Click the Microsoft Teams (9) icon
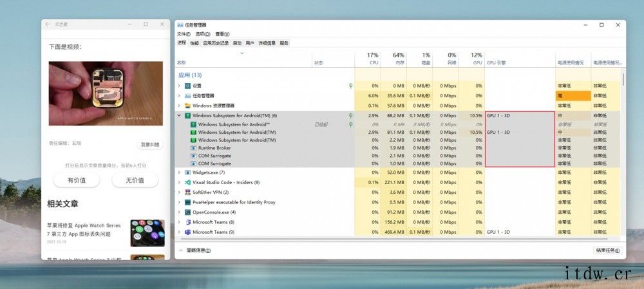The image size is (644, 289). (187, 232)
